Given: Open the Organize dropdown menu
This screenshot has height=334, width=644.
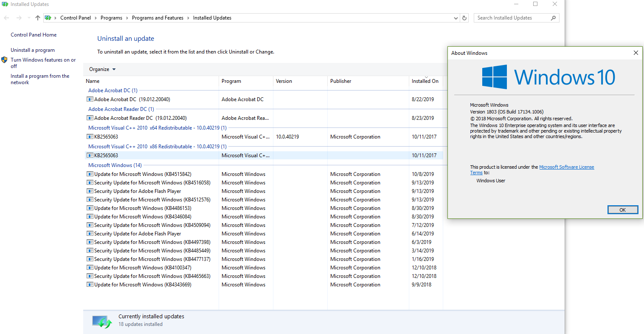Looking at the screenshot, I should (102, 69).
